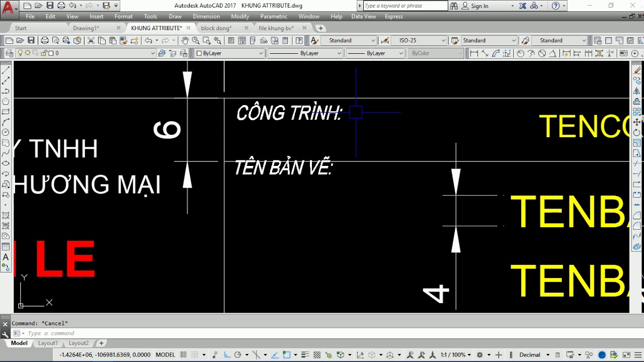This screenshot has height=362, width=644.
Task: Select the Circle tool in draw toolbar
Action: pos(6,132)
